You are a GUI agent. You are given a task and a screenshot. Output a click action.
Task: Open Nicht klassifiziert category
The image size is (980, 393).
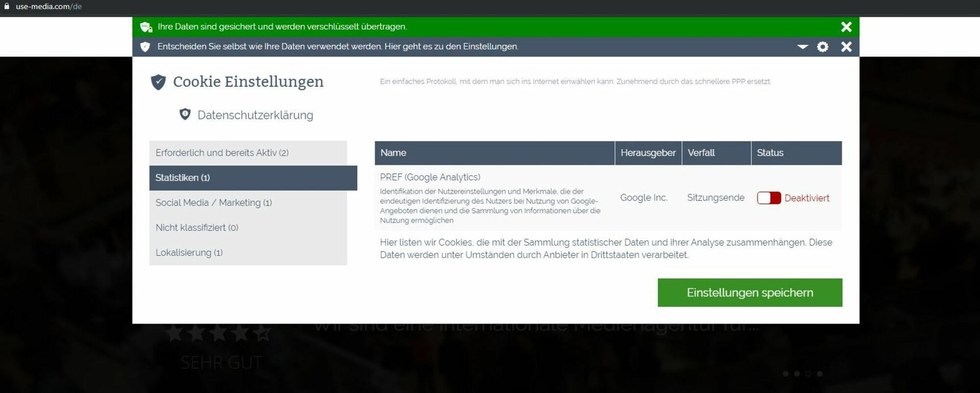point(248,228)
